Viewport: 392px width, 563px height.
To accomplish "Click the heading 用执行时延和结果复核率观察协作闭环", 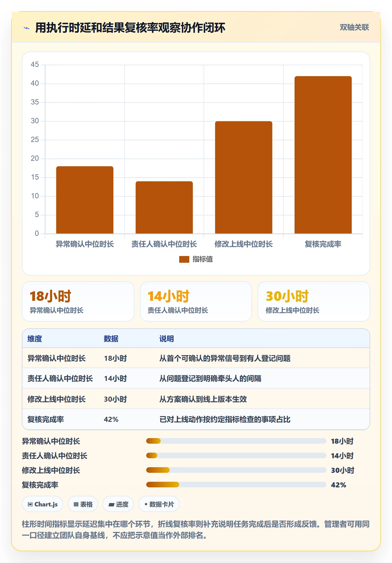I will click(x=130, y=28).
